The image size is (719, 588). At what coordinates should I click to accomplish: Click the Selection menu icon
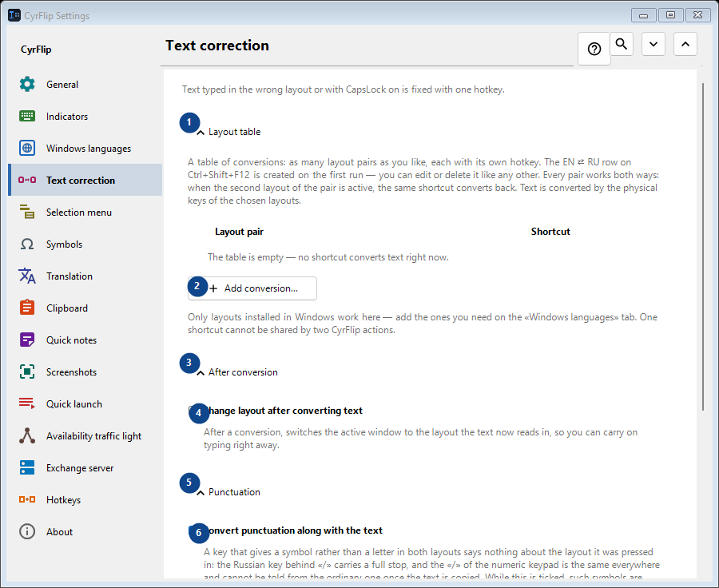(27, 212)
